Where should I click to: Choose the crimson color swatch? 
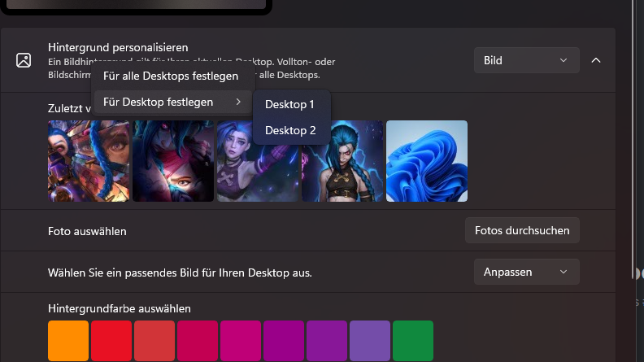(198, 341)
